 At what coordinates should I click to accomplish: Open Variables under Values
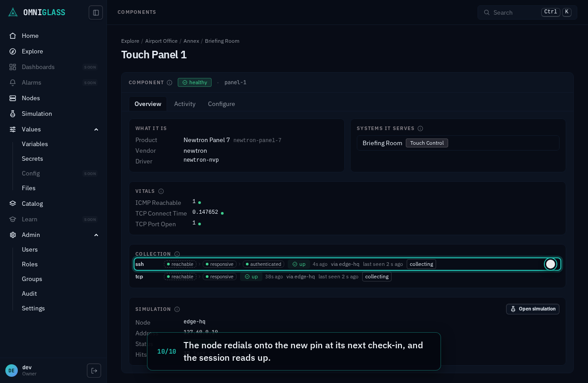click(x=35, y=144)
